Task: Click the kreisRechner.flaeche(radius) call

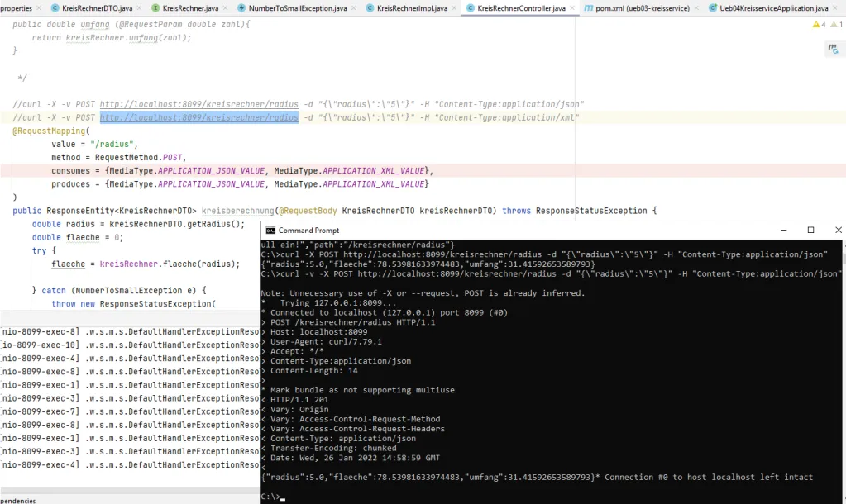Action: tap(168, 264)
